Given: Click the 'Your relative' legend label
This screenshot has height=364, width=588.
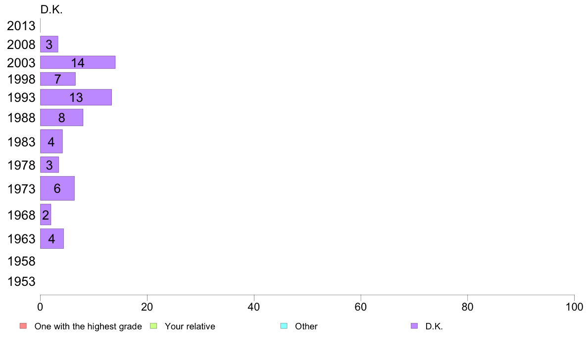Looking at the screenshot, I should pyautogui.click(x=190, y=326).
